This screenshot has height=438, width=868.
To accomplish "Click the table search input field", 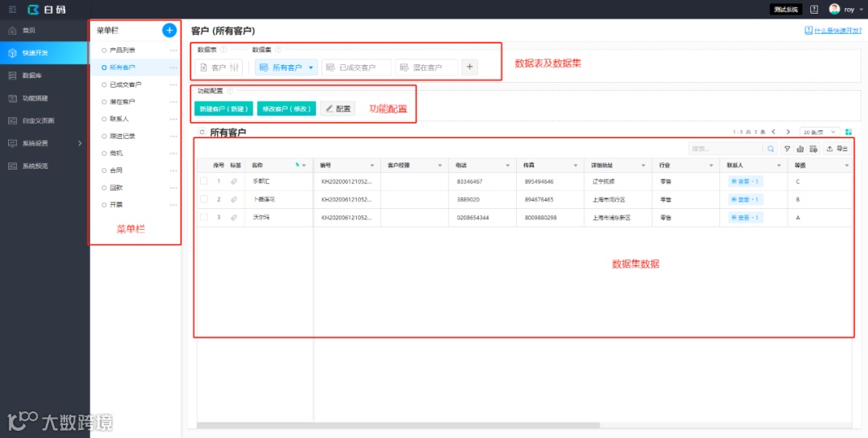I will pos(727,149).
